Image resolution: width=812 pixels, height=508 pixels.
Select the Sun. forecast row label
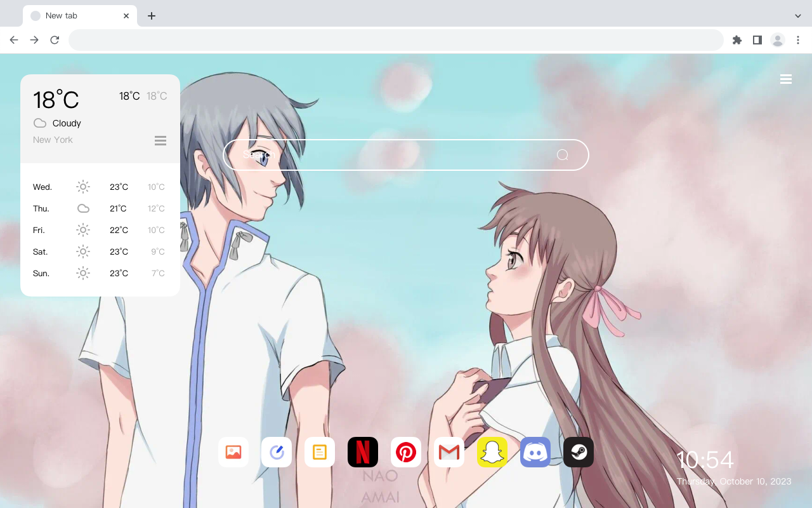pos(41,273)
